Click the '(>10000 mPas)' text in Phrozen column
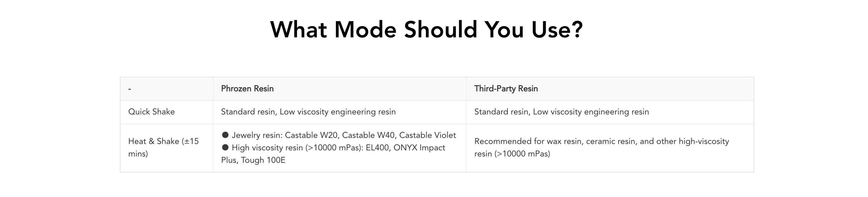 coord(334,148)
